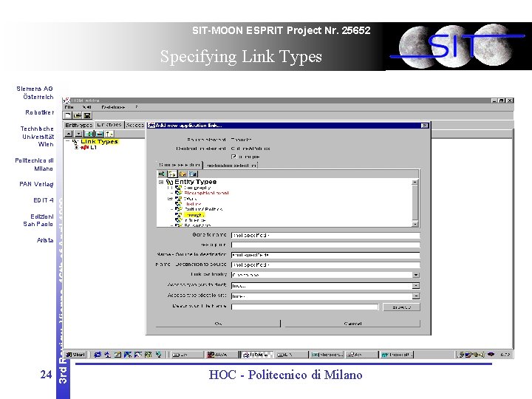
Task: Switch to the Link types tab
Action: (x=109, y=125)
